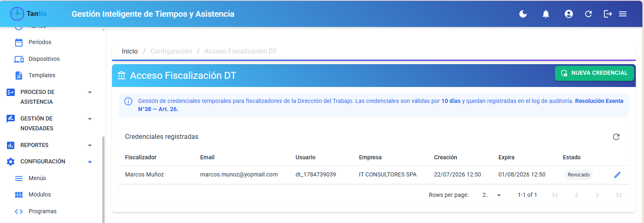Image resolution: width=644 pixels, height=223 pixels.
Task: Click Proceso de Asistencia checklist icon
Action: pos(11,92)
